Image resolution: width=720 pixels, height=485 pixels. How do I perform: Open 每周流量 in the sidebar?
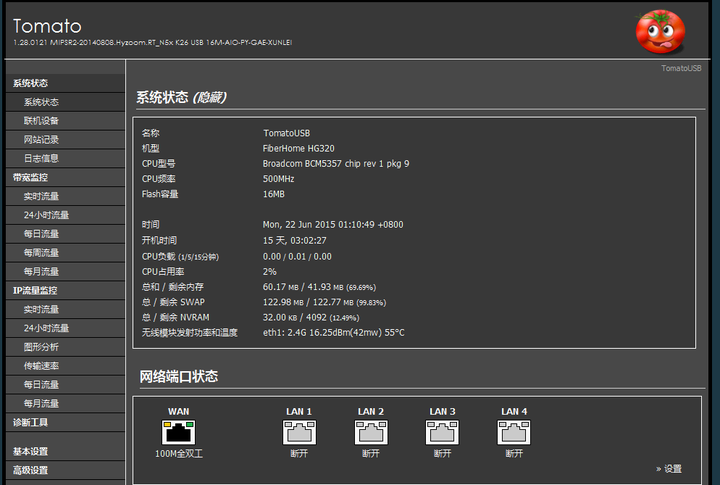click(65, 253)
